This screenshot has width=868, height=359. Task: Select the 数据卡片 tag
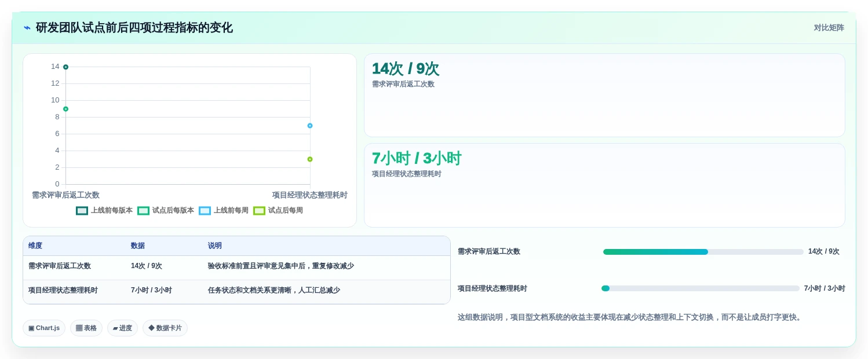pyautogui.click(x=165, y=328)
